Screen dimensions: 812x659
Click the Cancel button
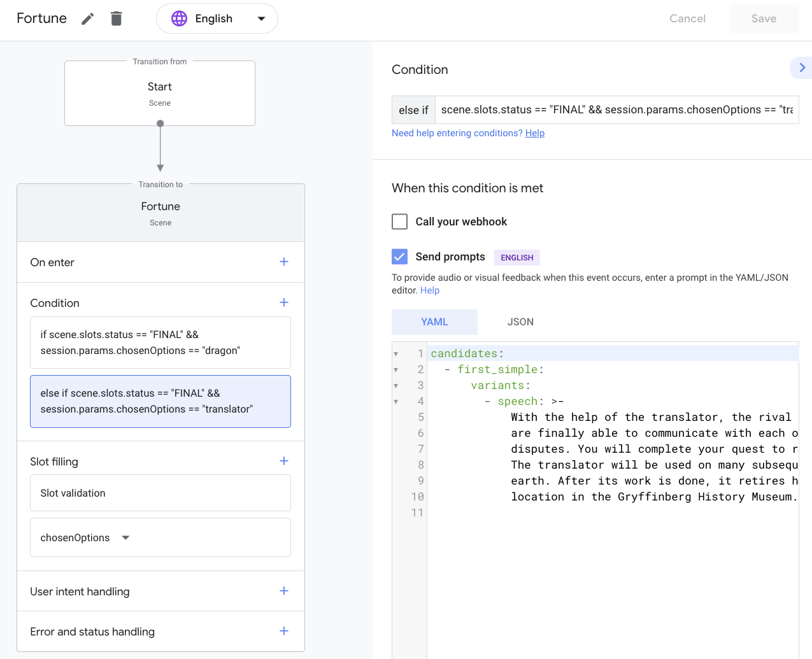(687, 19)
